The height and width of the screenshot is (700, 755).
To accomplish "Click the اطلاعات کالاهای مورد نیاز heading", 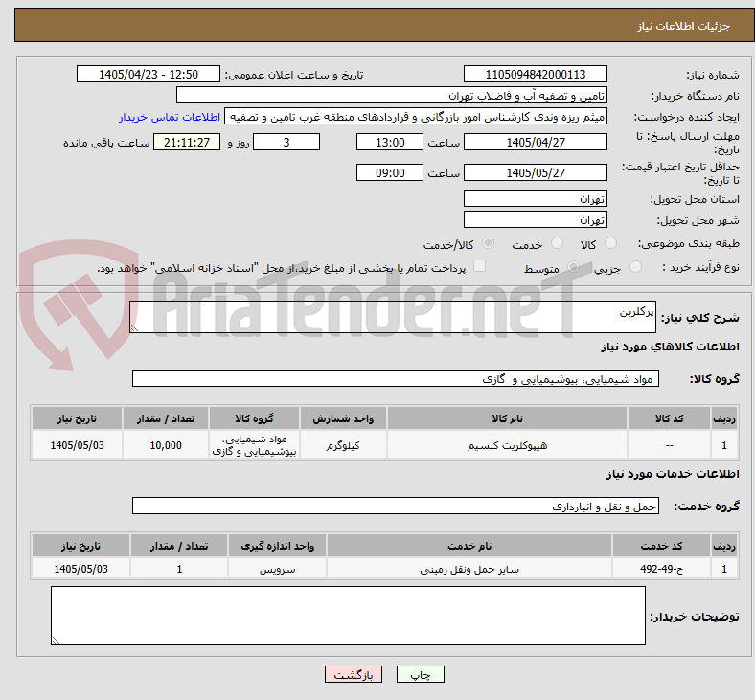I will coord(670,347).
